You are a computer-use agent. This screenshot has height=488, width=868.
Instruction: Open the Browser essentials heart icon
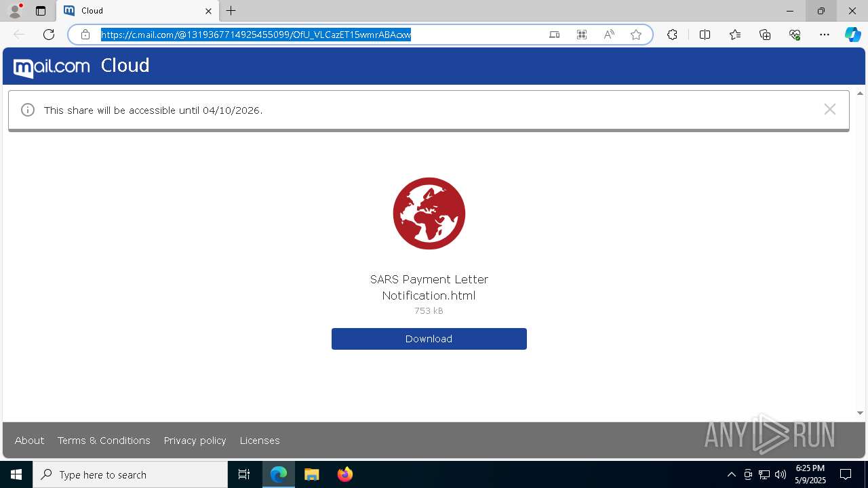click(795, 35)
